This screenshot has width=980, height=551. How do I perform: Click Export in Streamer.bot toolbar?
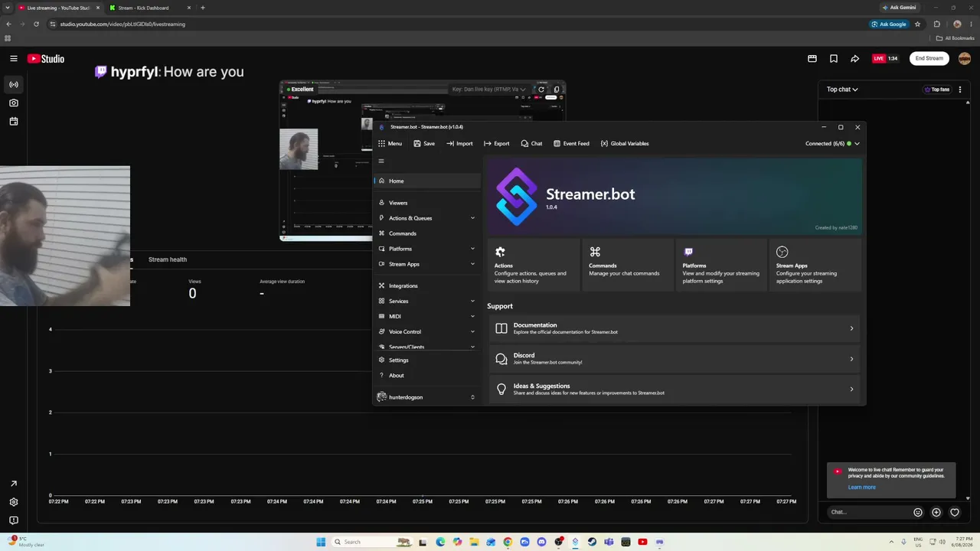(497, 143)
